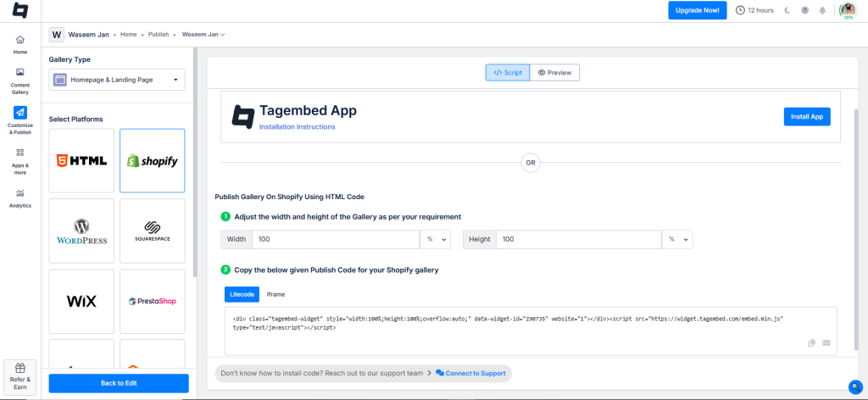Click the Upgrade Now! button
Viewport: 868px width, 400px height.
[697, 10]
